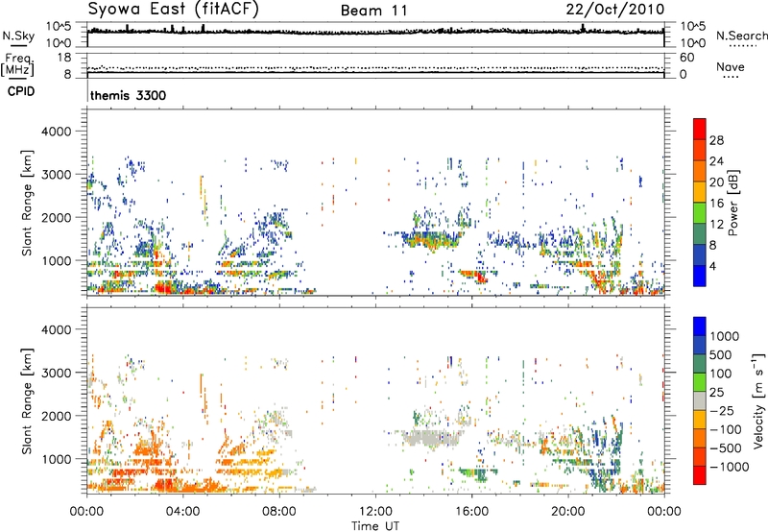Click the '2000' tick in the velocity panel
This screenshot has width=768, height=532.
[x=57, y=416]
